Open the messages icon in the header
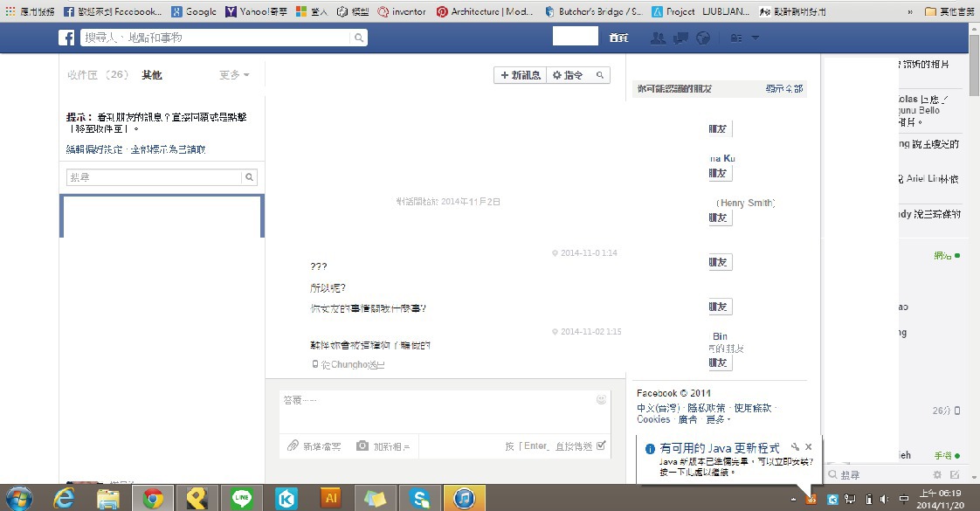Viewport: 980px width, 511px height. pos(680,38)
